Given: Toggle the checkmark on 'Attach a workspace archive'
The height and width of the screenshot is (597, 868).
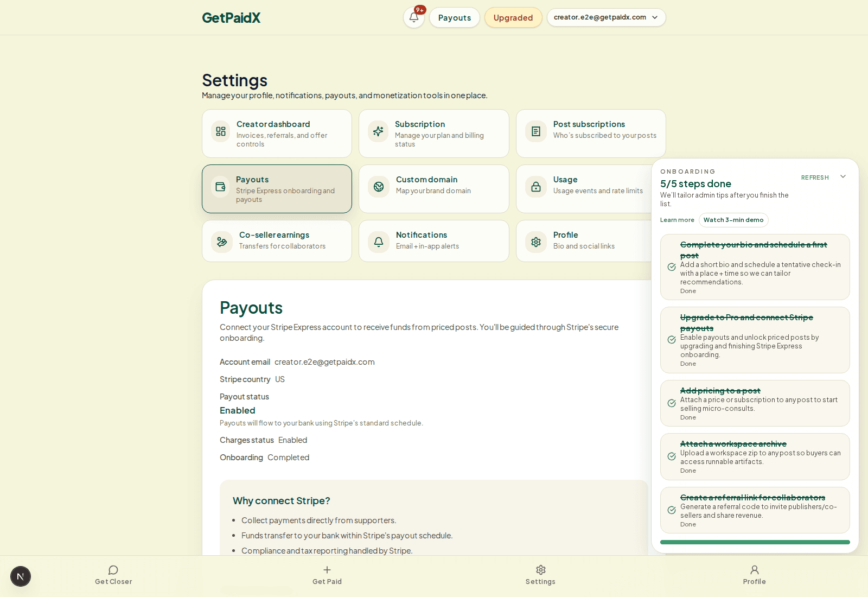Looking at the screenshot, I should click(671, 456).
